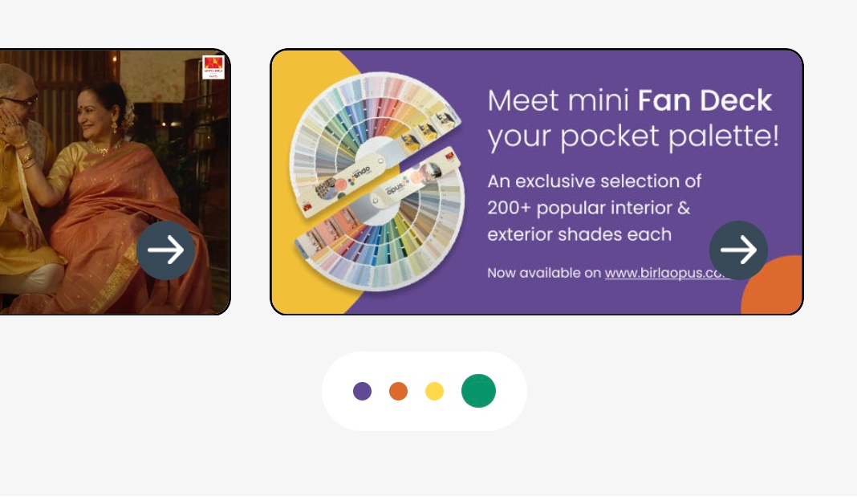Viewport: 857px width, 504px height.
Task: Select the purple carousel dot
Action: tap(362, 391)
